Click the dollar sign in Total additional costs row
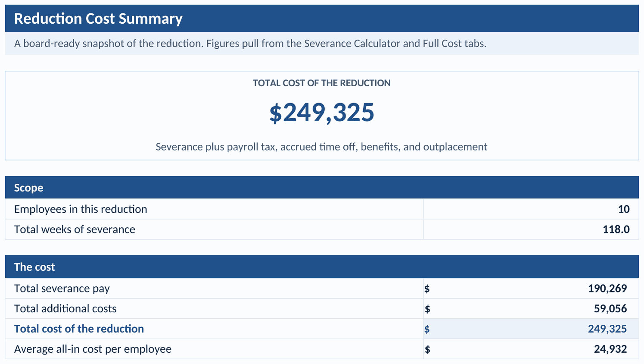 [427, 309]
